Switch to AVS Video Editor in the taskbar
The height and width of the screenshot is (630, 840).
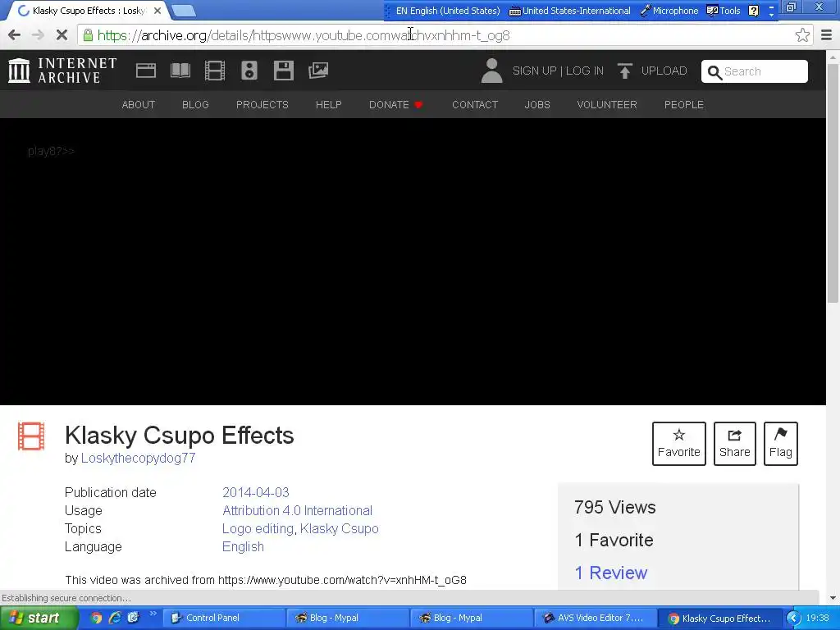pos(595,618)
